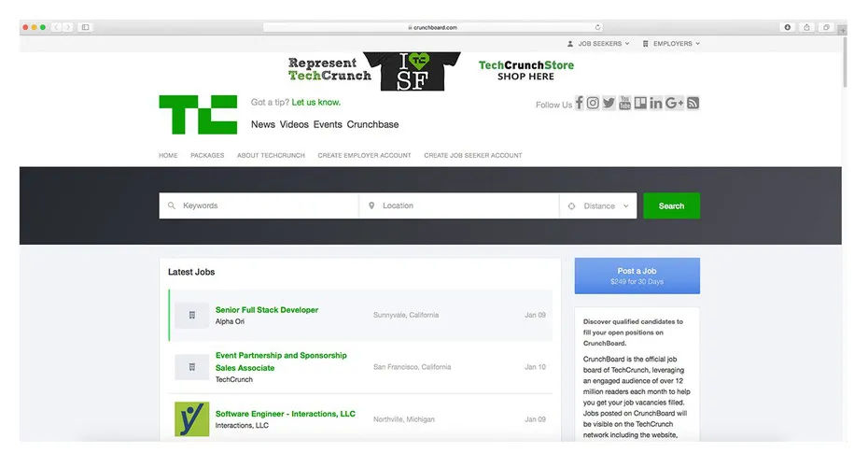Viewport: 868px width, 467px height.
Task: Click Jan 10 date text
Action: click(536, 367)
